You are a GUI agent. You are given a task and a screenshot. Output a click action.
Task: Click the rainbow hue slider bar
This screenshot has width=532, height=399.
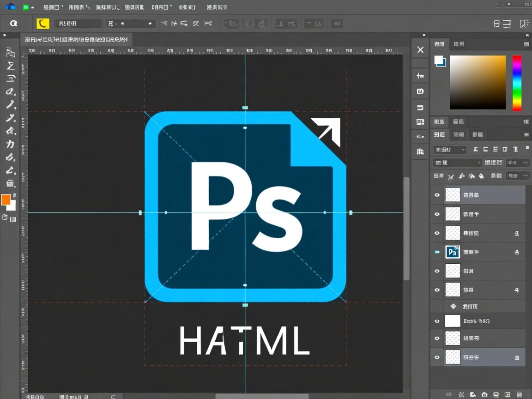[517, 83]
